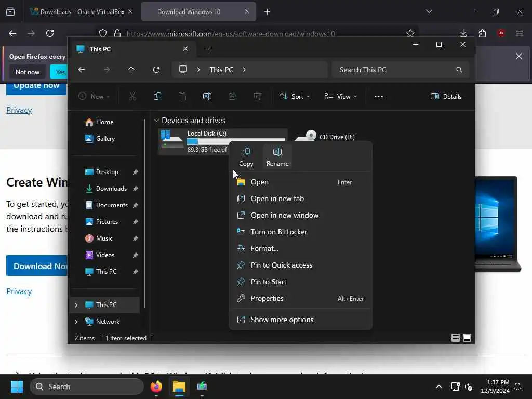Switch to Downloads – Oracle VirtualBox tab

point(82,12)
